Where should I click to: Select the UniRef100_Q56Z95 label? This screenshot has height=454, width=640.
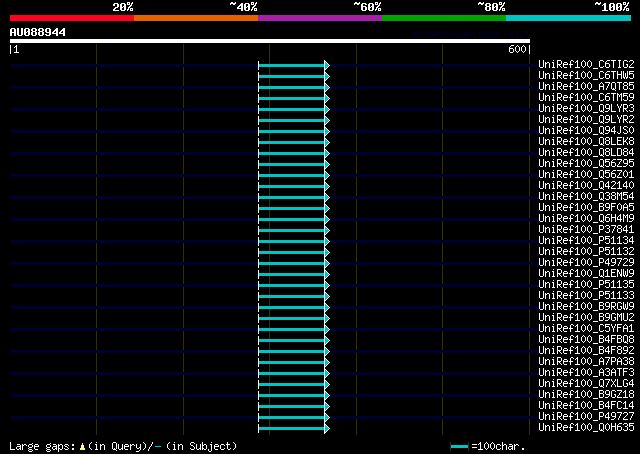coord(586,164)
